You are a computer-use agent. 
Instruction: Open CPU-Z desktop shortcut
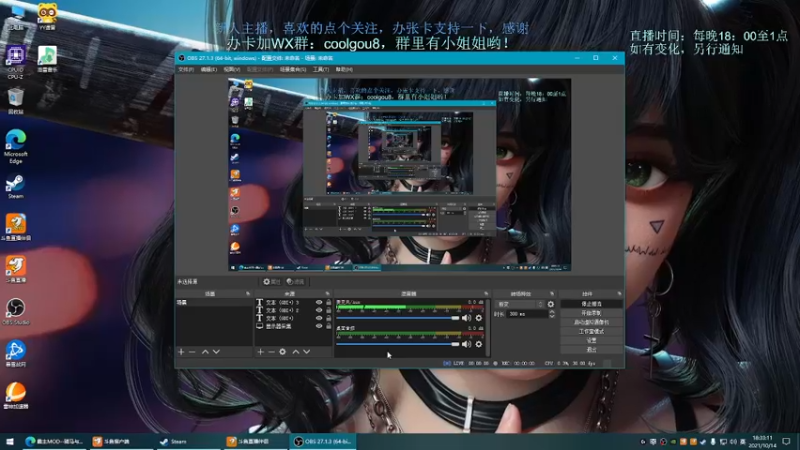click(x=15, y=62)
